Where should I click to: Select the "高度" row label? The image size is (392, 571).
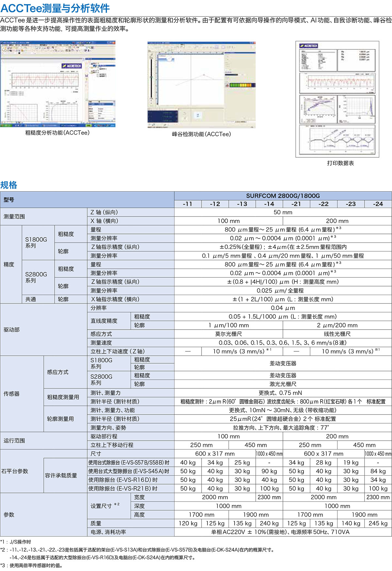pos(153,514)
